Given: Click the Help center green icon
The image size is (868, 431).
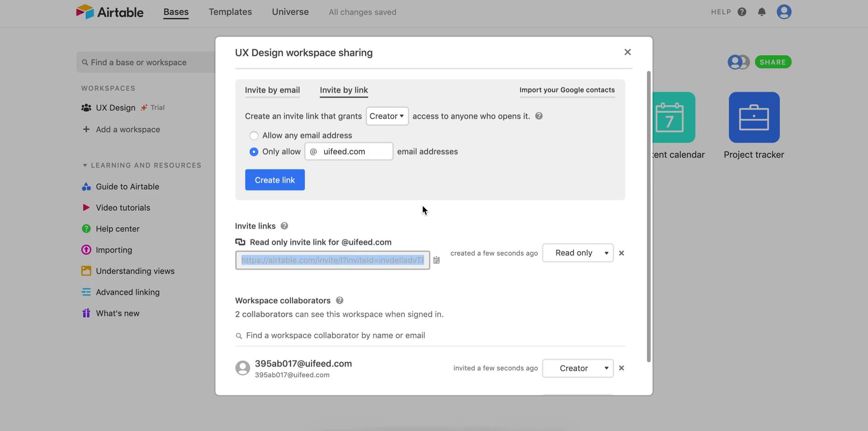Looking at the screenshot, I should tap(86, 229).
